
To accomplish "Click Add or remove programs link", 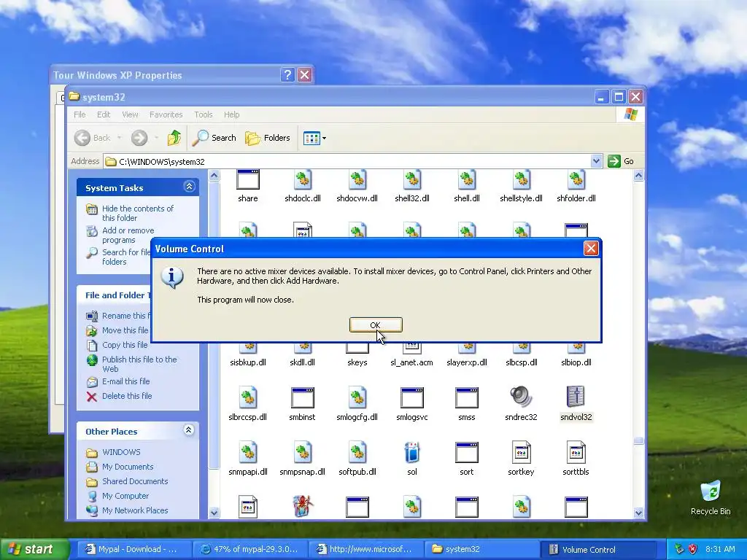I will tap(128, 235).
